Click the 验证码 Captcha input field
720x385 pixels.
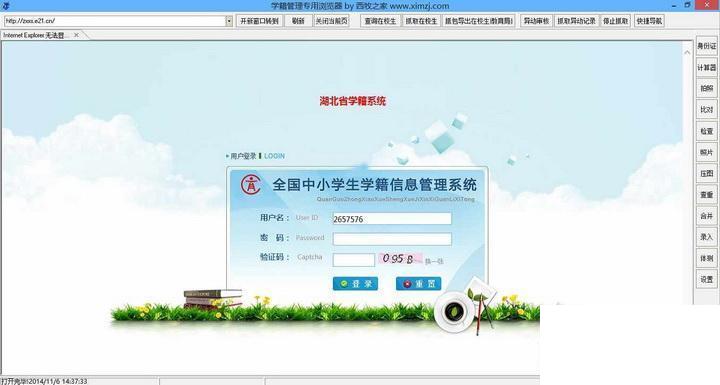(354, 260)
